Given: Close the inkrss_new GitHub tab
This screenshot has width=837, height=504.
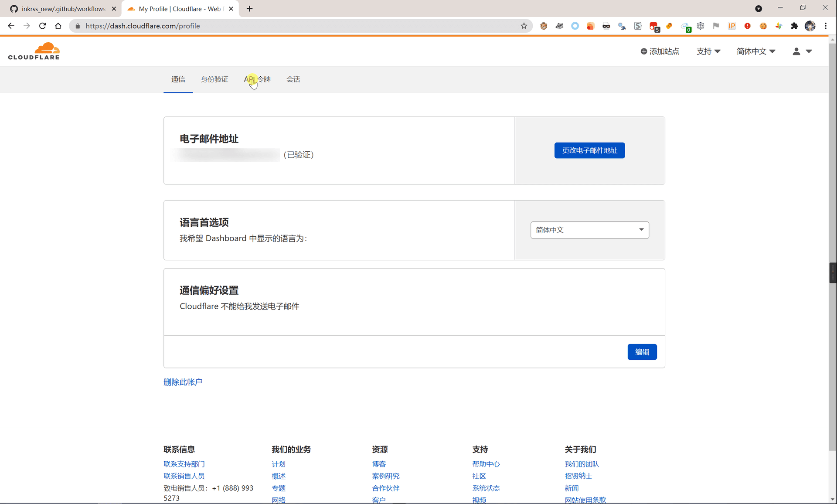Looking at the screenshot, I should pyautogui.click(x=114, y=9).
